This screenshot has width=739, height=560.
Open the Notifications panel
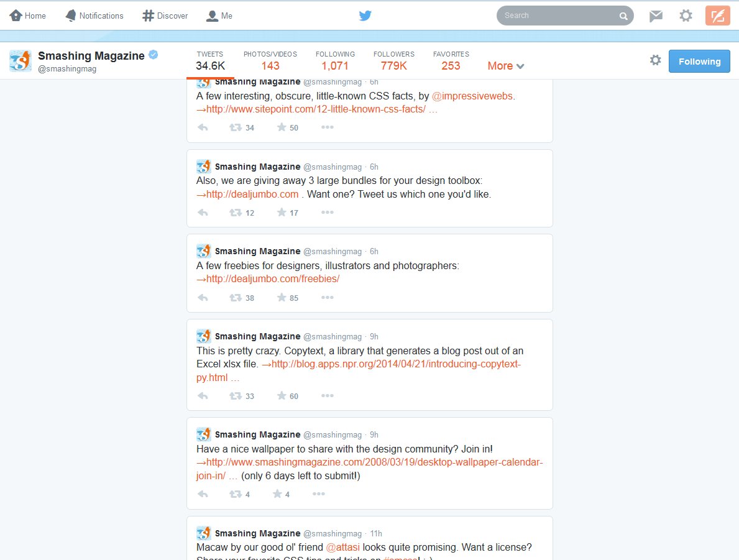tap(94, 16)
